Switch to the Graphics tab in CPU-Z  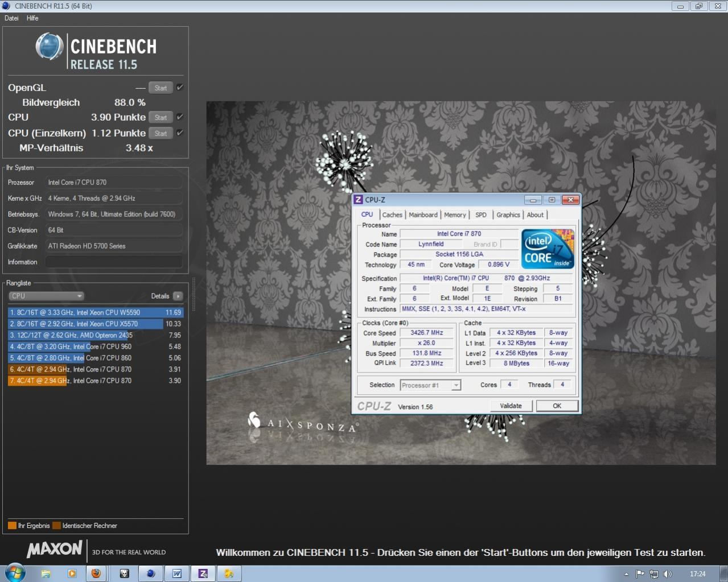(508, 215)
